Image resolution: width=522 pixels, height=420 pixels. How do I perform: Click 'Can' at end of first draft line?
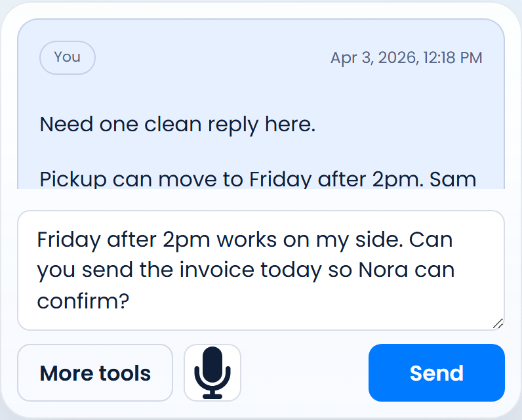click(x=431, y=240)
